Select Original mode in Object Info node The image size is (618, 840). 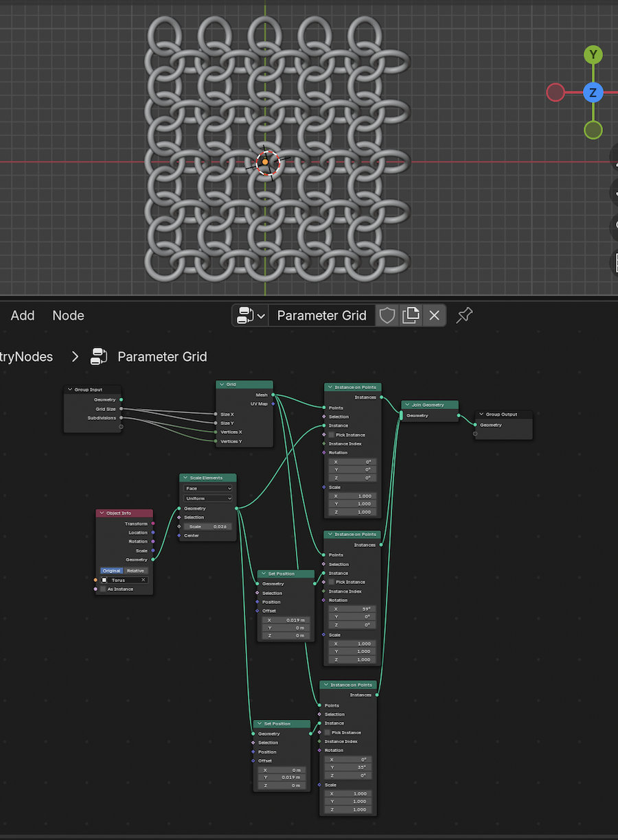112,570
